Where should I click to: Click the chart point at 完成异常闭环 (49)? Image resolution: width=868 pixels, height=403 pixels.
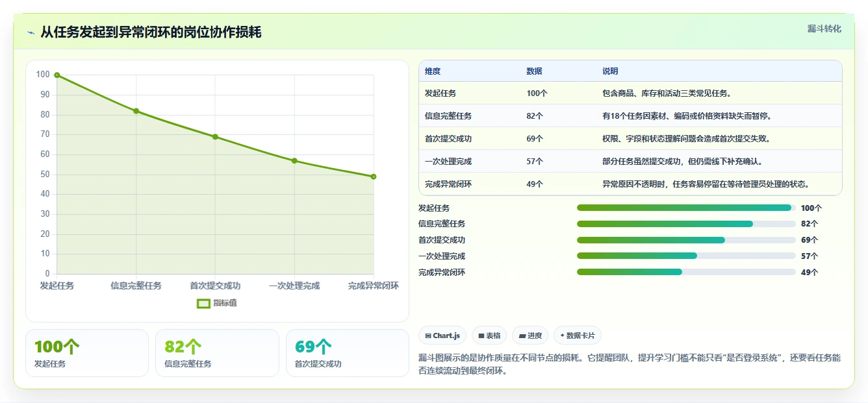[374, 177]
